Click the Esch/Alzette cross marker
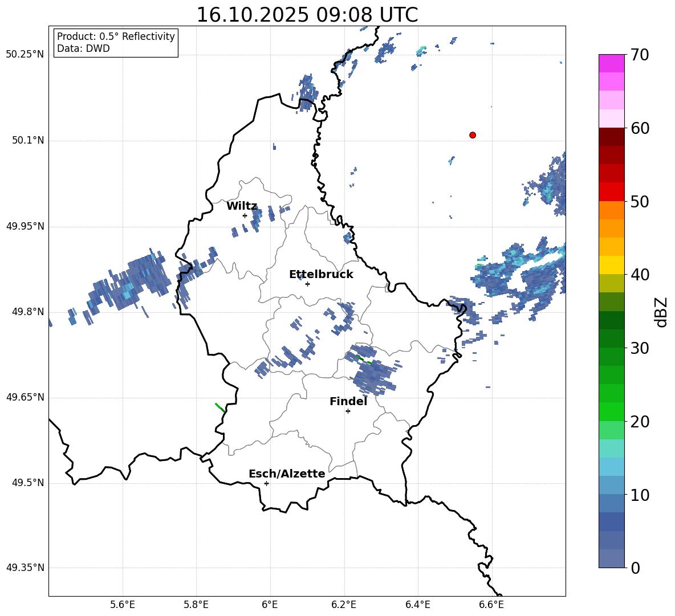Screen dimensions: 675x616 [266, 483]
